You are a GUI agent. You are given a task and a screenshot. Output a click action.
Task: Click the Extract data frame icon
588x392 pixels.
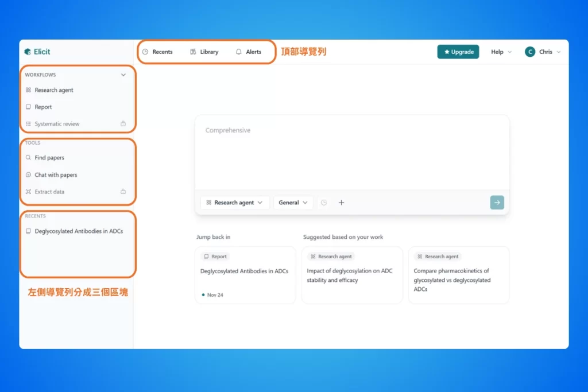(29, 192)
